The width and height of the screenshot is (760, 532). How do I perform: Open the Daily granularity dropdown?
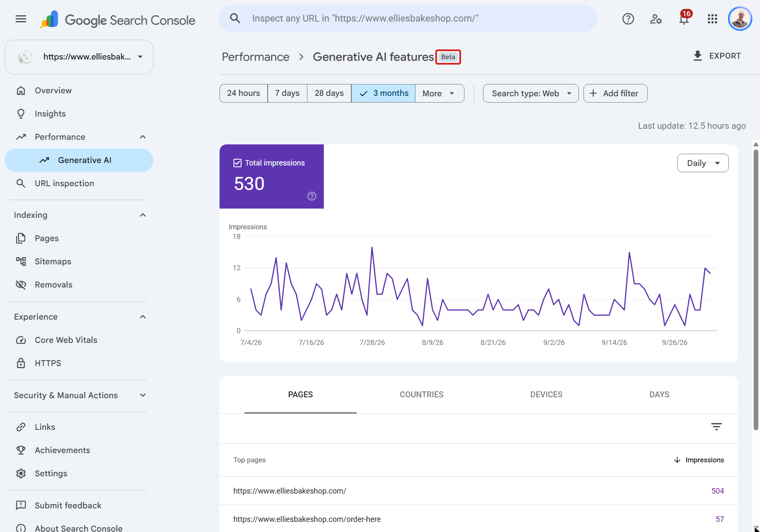point(703,163)
